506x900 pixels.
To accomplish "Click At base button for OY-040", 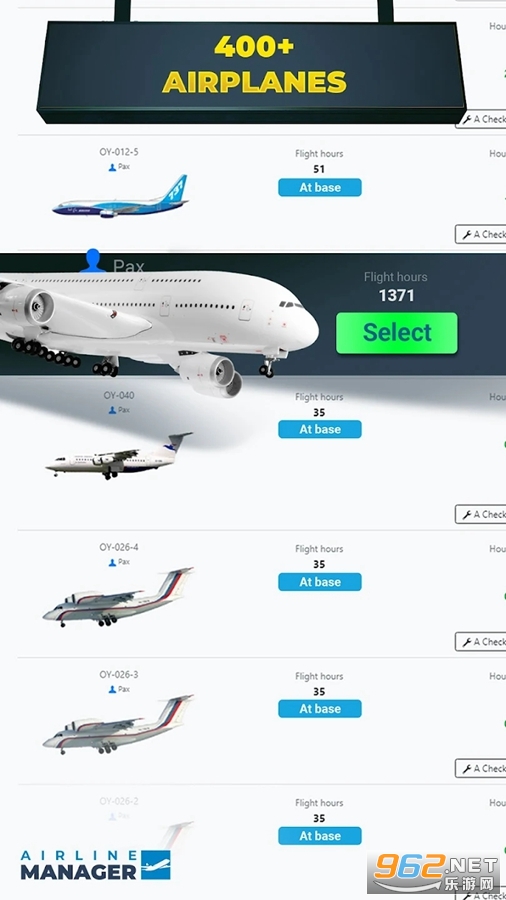I will point(320,429).
